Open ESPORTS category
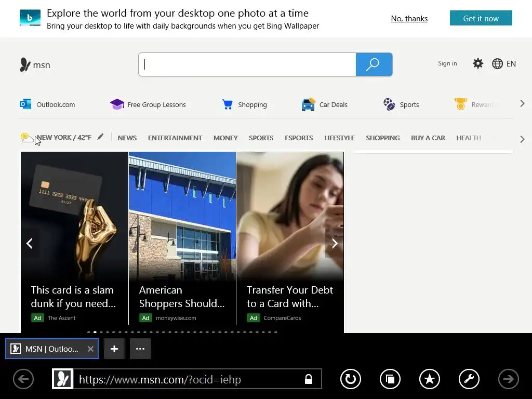The height and width of the screenshot is (399, 532). (x=299, y=138)
